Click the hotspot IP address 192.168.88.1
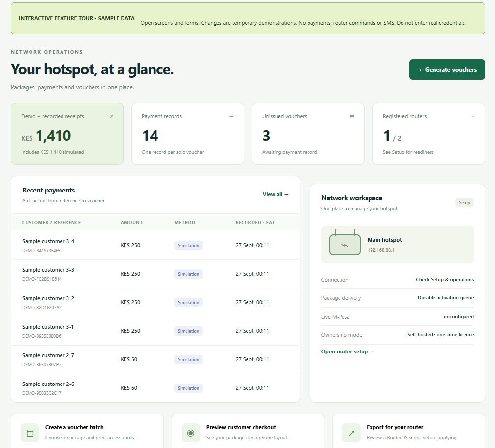The height and width of the screenshot is (448, 495). click(381, 250)
